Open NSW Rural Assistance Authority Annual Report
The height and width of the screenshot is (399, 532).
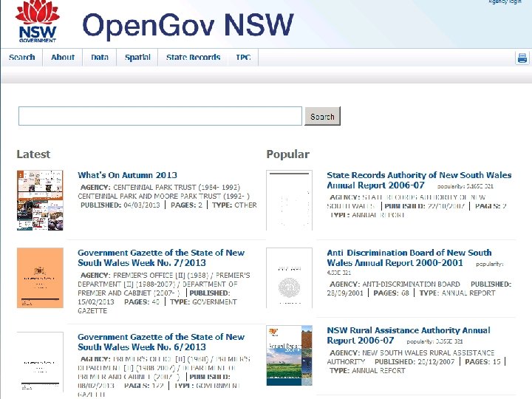pos(409,335)
